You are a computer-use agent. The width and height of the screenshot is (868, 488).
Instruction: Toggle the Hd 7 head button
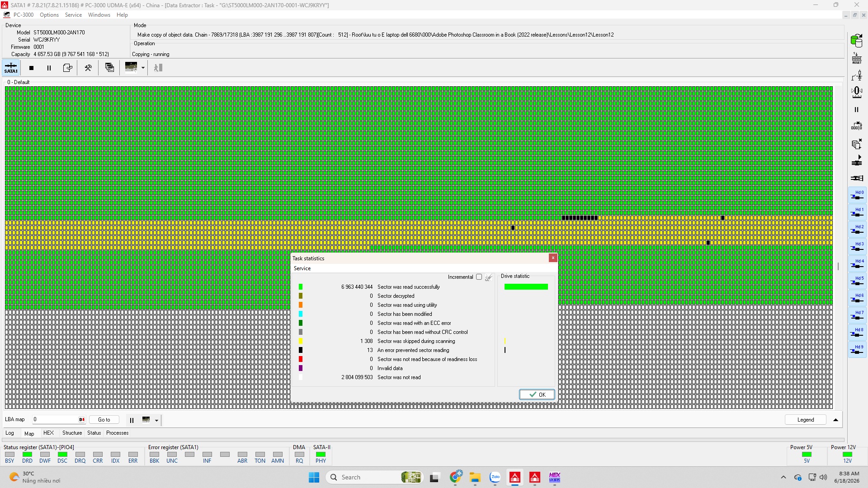(857, 315)
